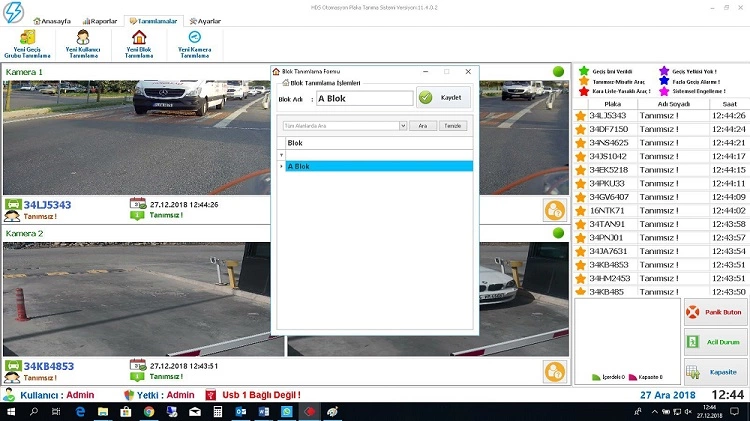Click the filter icon under Blok column
750x421 pixels.
point(281,155)
